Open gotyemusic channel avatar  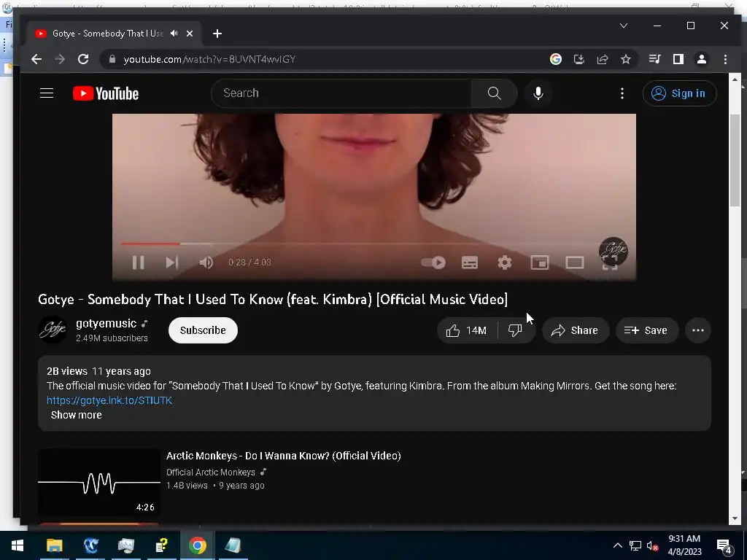(x=53, y=330)
